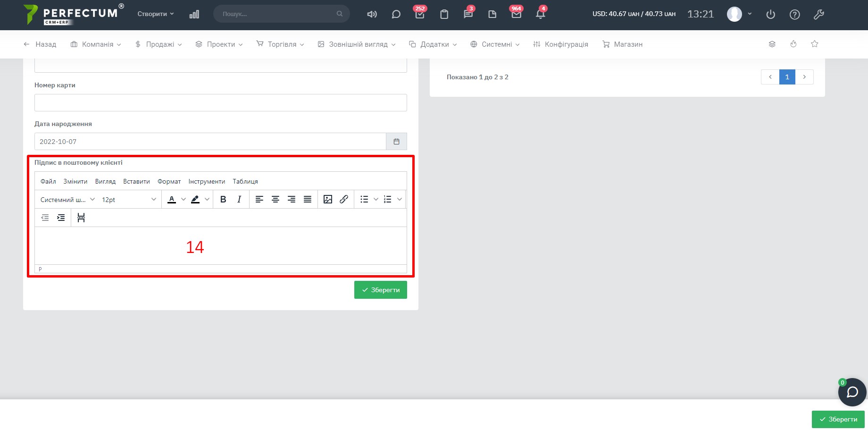Click the page break icon
Image resolution: width=868 pixels, height=430 pixels.
(81, 218)
